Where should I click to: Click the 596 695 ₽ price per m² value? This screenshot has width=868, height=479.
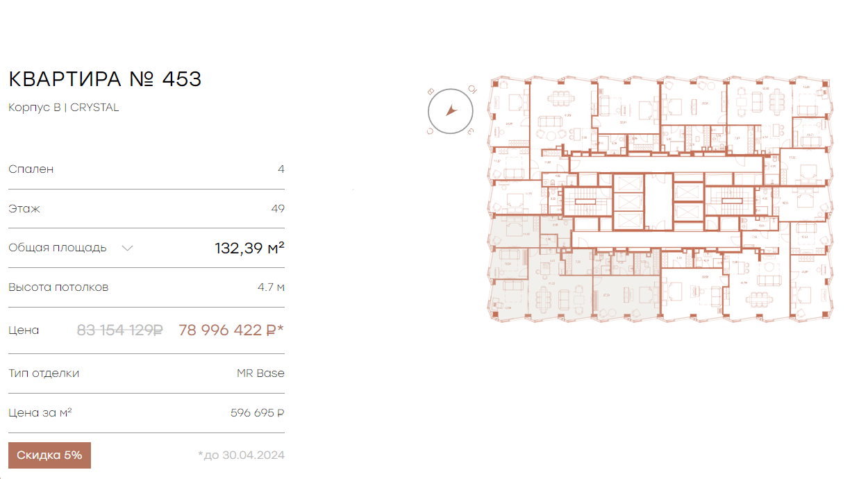257,412
